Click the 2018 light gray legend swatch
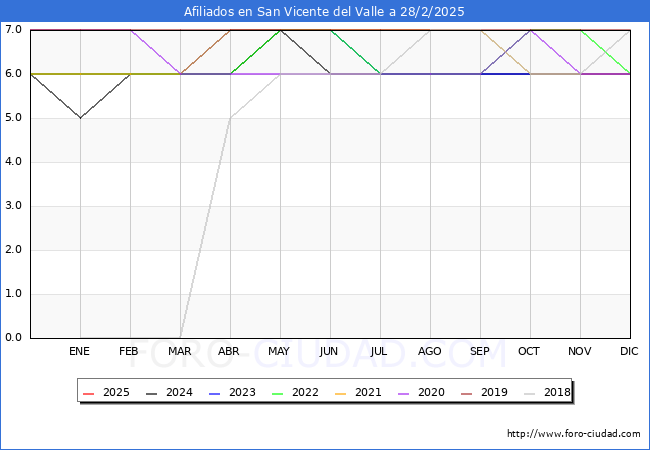 (x=529, y=393)
